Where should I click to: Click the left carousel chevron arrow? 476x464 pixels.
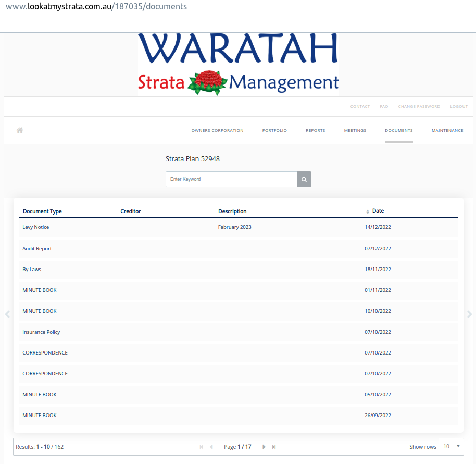point(8,314)
